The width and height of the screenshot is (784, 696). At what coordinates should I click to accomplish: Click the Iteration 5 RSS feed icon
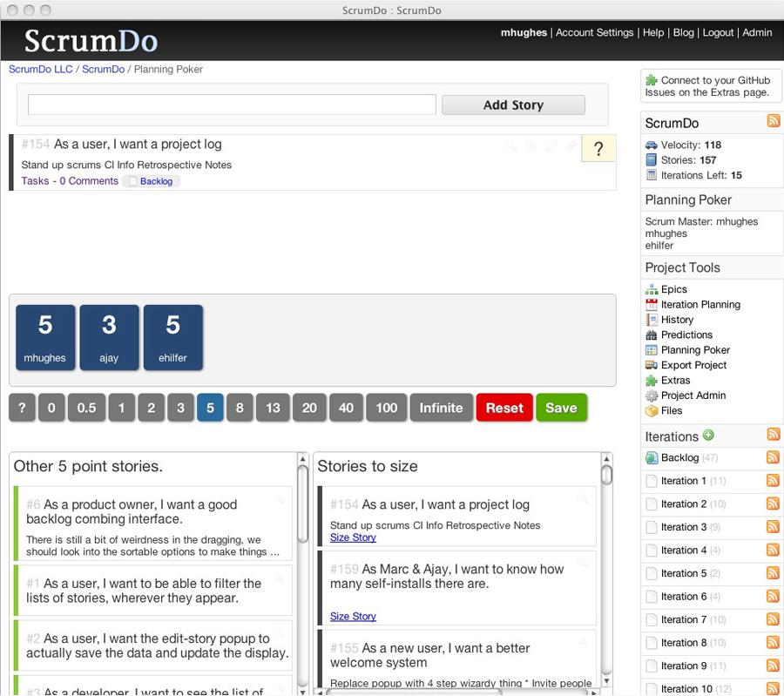[773, 572]
